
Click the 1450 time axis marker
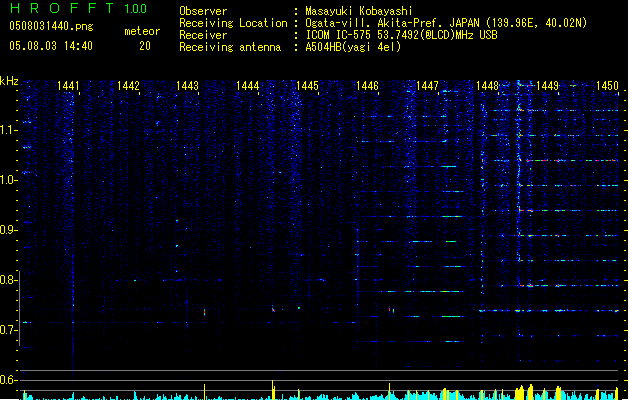coord(607,86)
